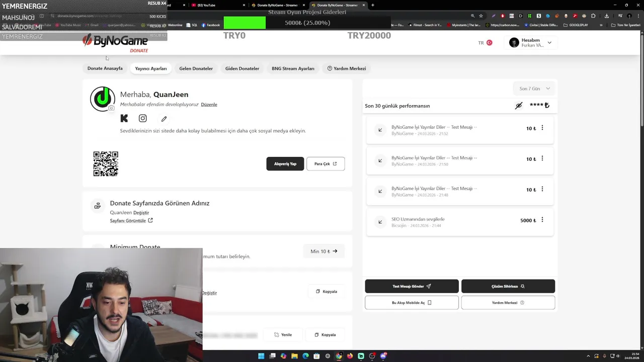The height and width of the screenshot is (362, 644).
Task: Click the donate page QR code
Action: point(106,164)
